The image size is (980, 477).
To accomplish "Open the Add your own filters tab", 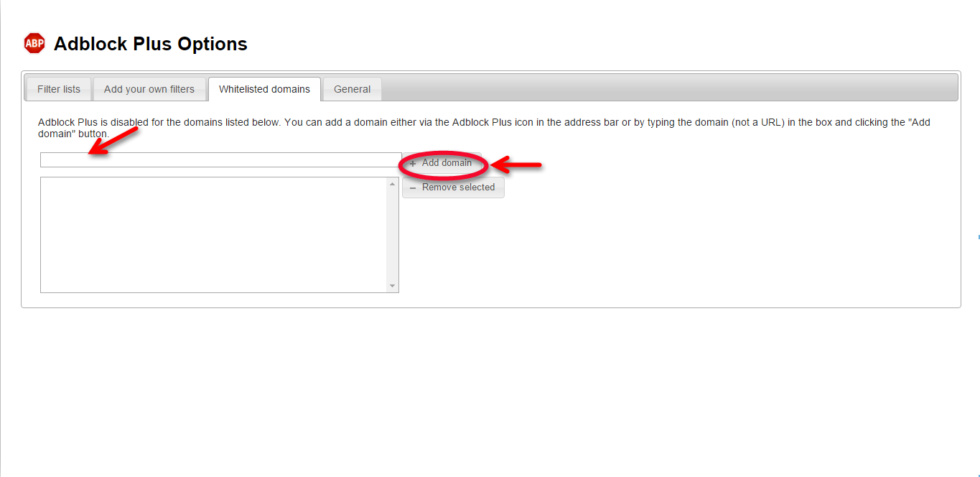I will click(149, 89).
